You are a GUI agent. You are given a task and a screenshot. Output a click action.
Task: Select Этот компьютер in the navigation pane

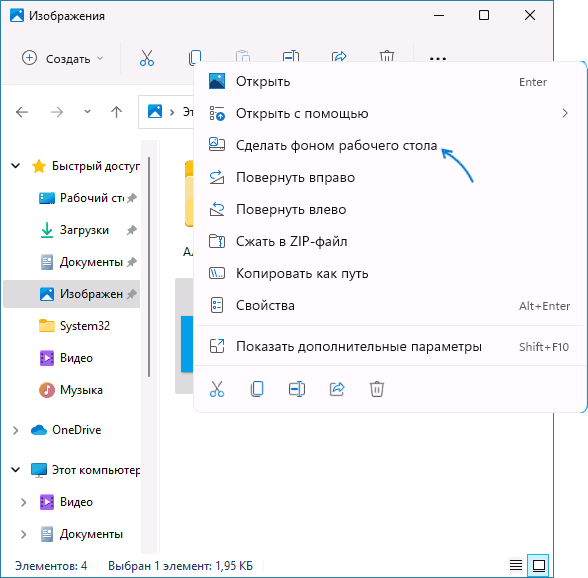(x=71, y=470)
